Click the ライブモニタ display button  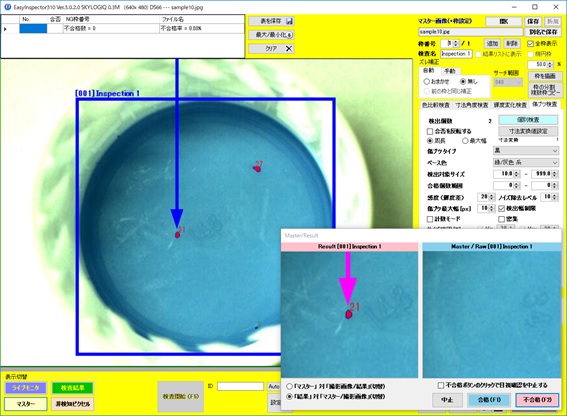pyautogui.click(x=26, y=388)
